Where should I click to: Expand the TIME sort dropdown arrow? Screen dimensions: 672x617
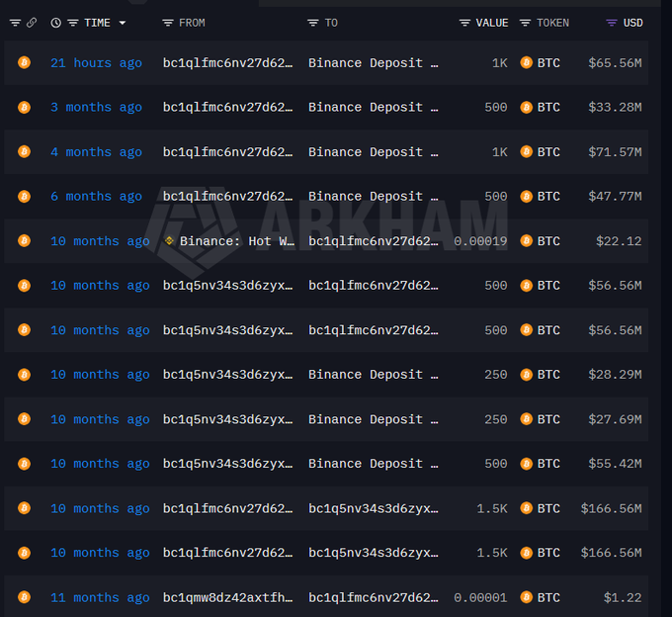[x=123, y=23]
